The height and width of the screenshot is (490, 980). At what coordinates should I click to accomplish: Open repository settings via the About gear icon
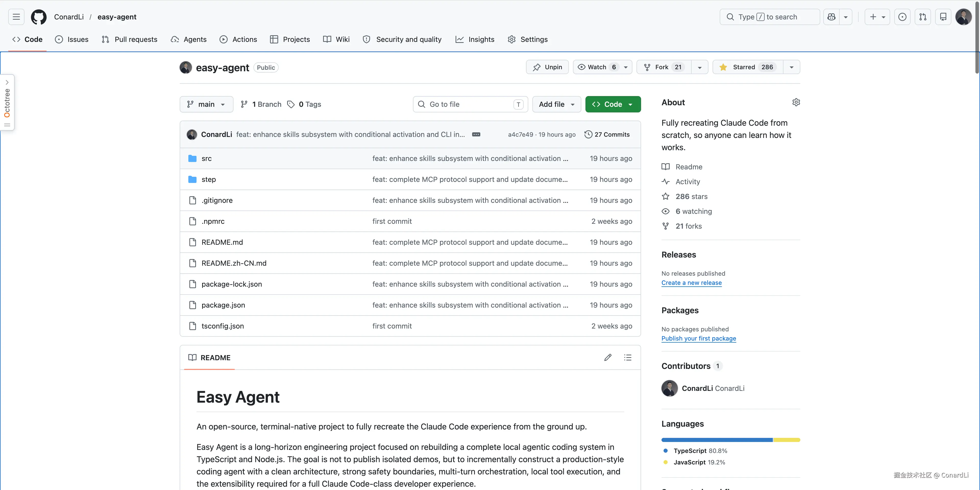[796, 102]
